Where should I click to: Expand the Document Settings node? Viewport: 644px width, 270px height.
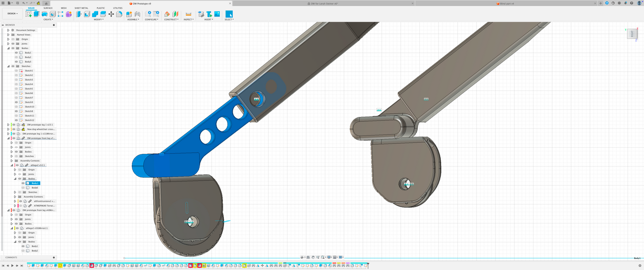pyautogui.click(x=8, y=30)
